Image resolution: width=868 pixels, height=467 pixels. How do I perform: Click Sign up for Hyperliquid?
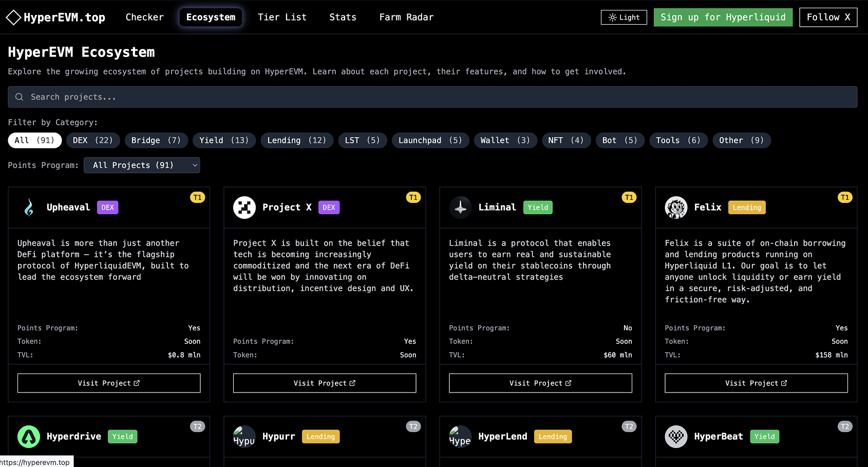(723, 17)
